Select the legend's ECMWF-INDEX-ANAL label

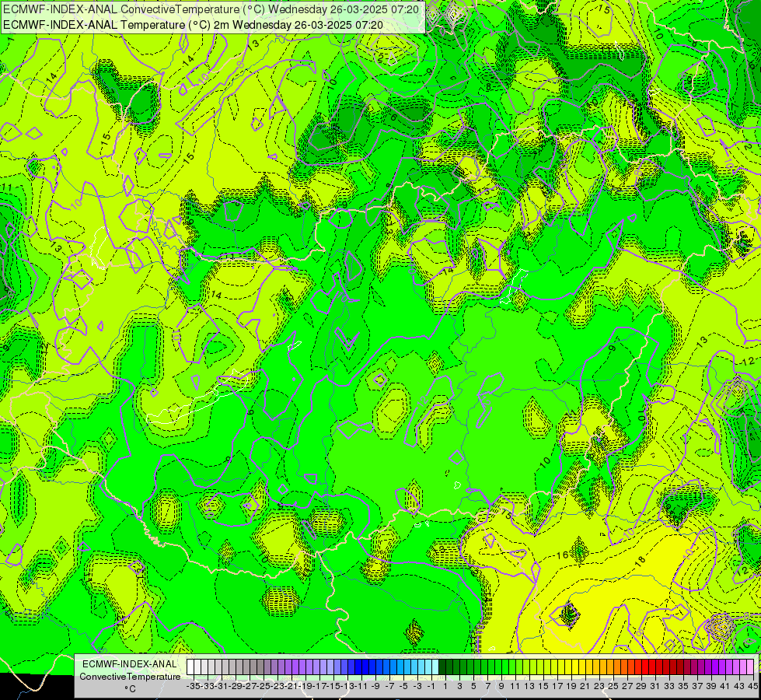pos(130,664)
